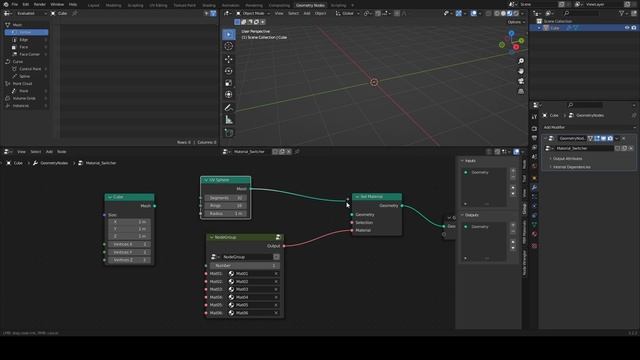Viewport: 640px width, 360px height.
Task: Click the Blender logo menu icon
Action: 6,4
